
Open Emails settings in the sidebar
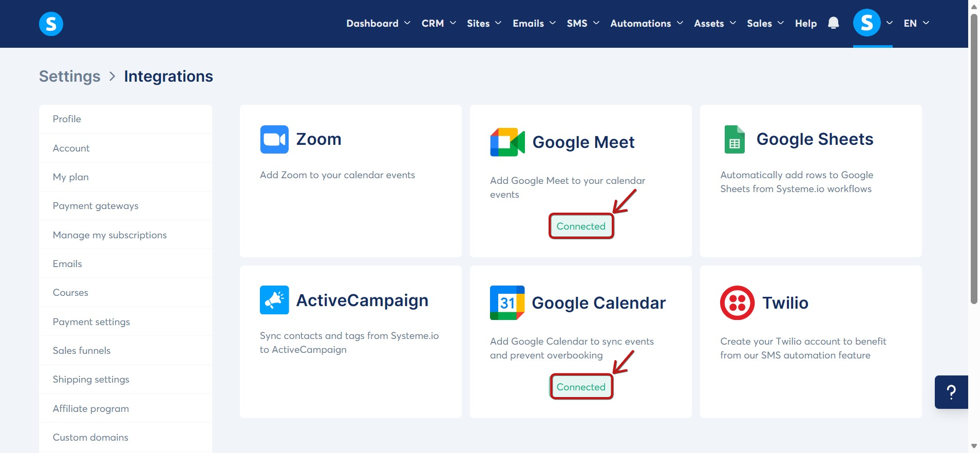pyautogui.click(x=125, y=263)
